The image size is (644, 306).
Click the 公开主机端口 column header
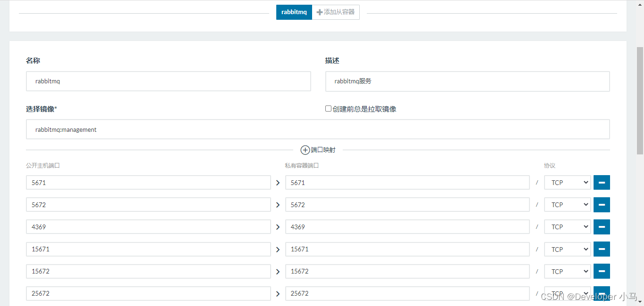tap(43, 166)
